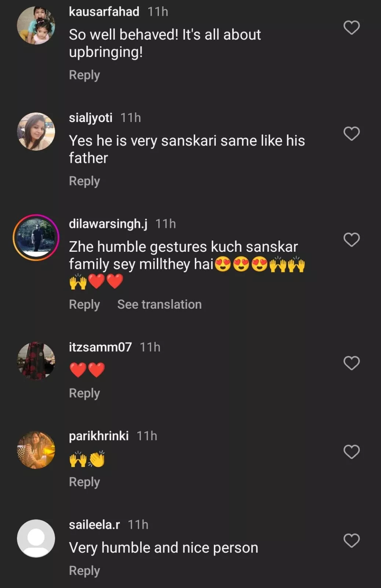Open kausarfahad's profile picture
The height and width of the screenshot is (588, 381).
coord(36,25)
